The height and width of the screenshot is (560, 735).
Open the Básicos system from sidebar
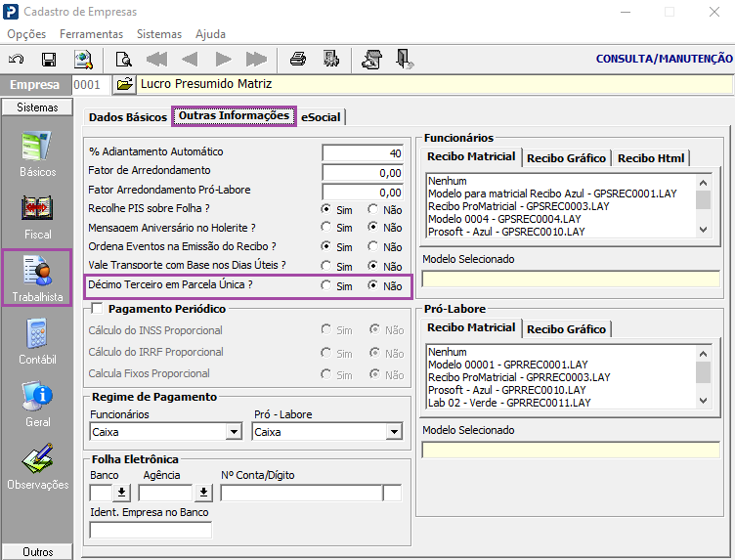37,154
